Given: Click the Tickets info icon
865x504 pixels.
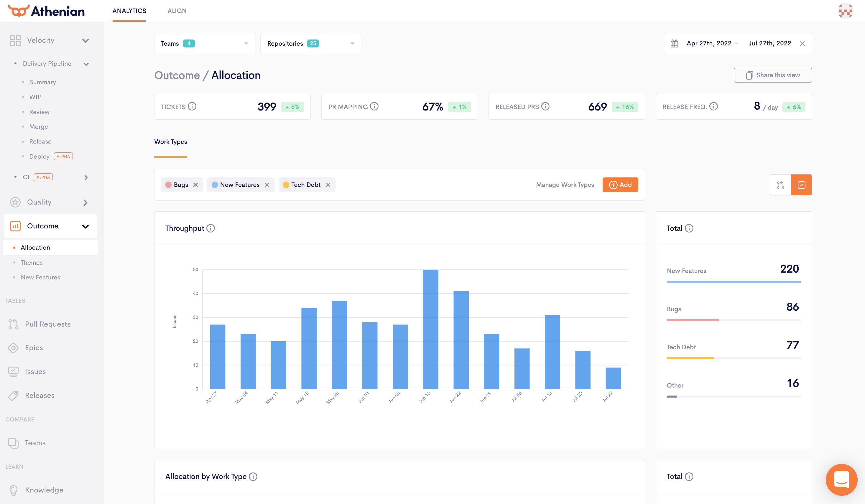Looking at the screenshot, I should tap(192, 106).
